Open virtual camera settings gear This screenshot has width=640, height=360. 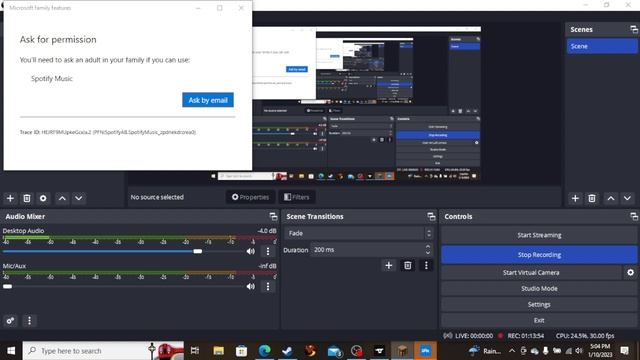(x=630, y=272)
